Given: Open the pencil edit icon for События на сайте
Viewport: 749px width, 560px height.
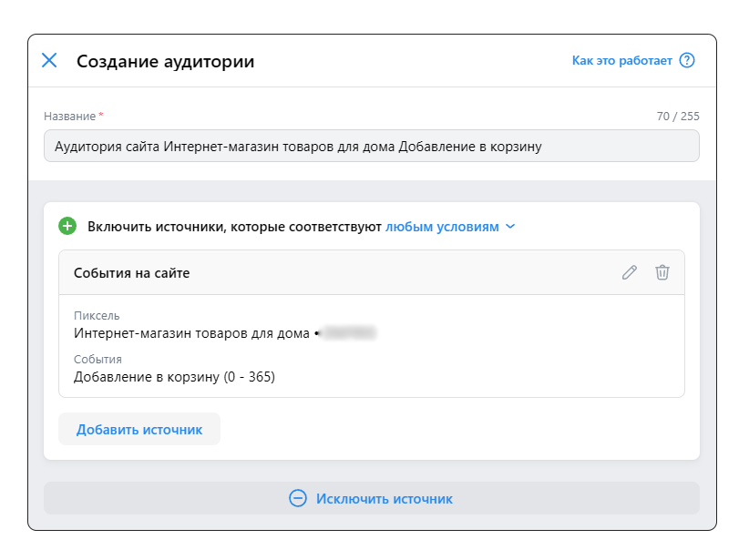Looking at the screenshot, I should click(x=631, y=272).
